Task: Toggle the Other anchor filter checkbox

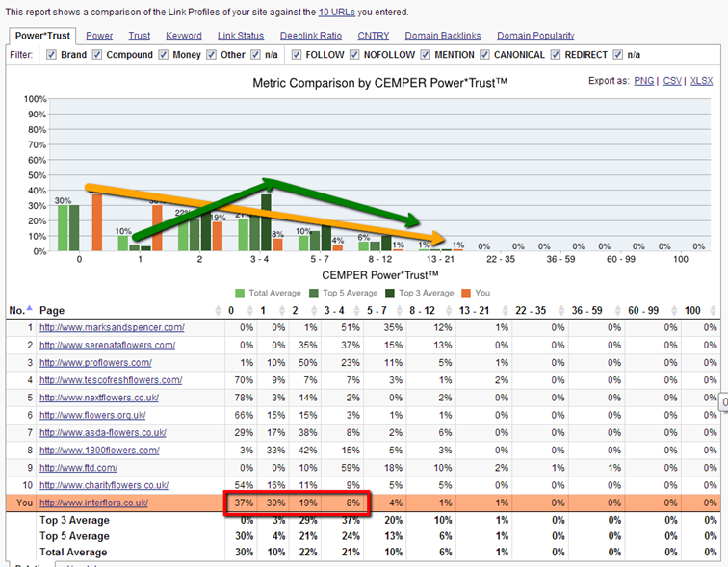Action: [x=211, y=55]
